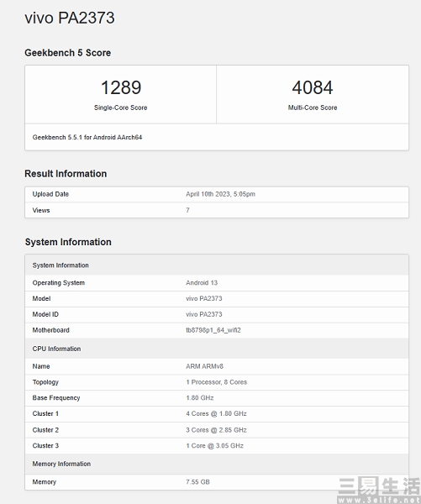
Task: Click the 'Memory' row label
Action: coord(44,482)
